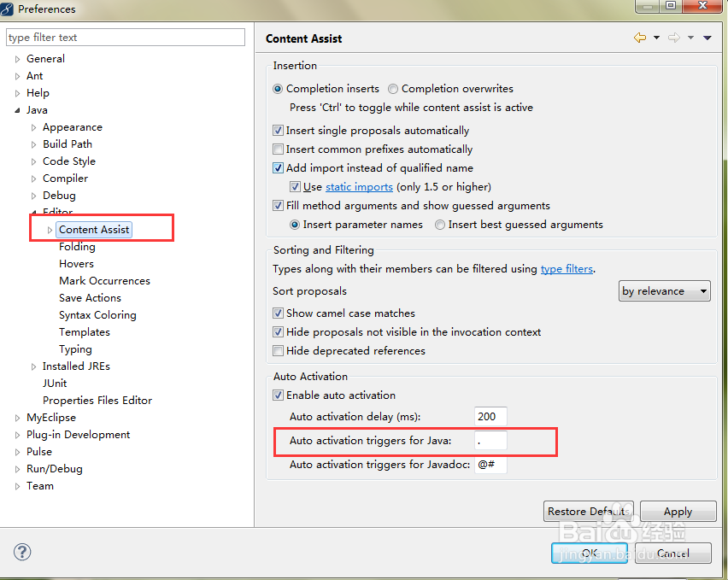
Task: Click the greyed Forward navigation arrow
Action: [x=673, y=38]
